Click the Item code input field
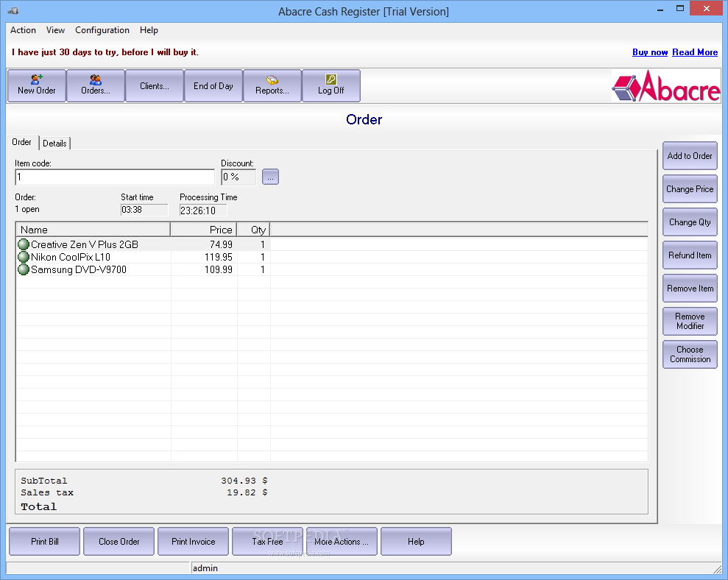 pyautogui.click(x=115, y=177)
